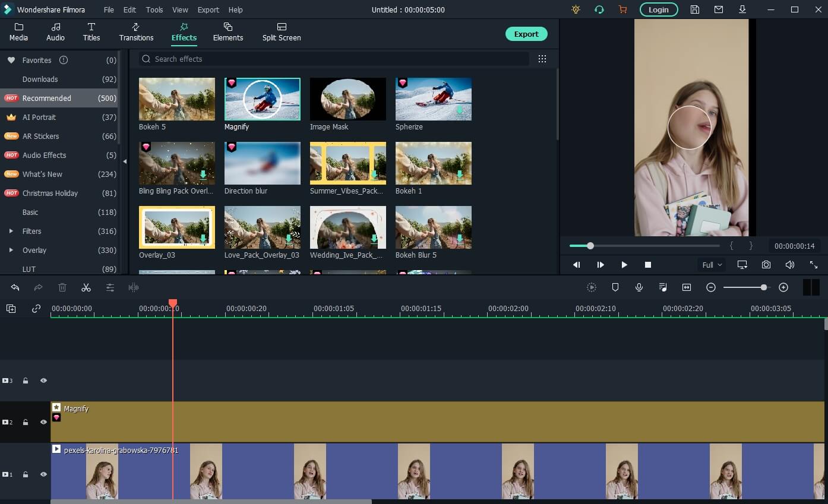Screen dimensions: 828x504
Task: Click the green Export button
Action: click(x=526, y=34)
